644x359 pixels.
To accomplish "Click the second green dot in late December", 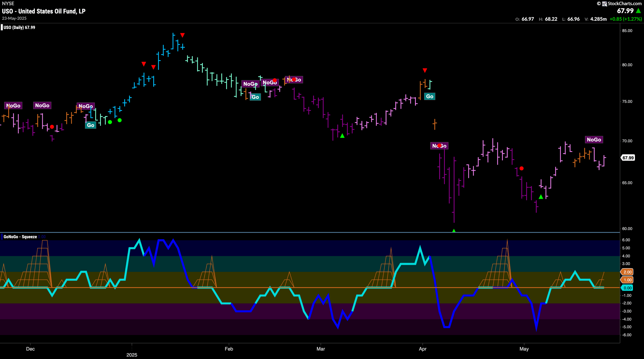I will (120, 120).
